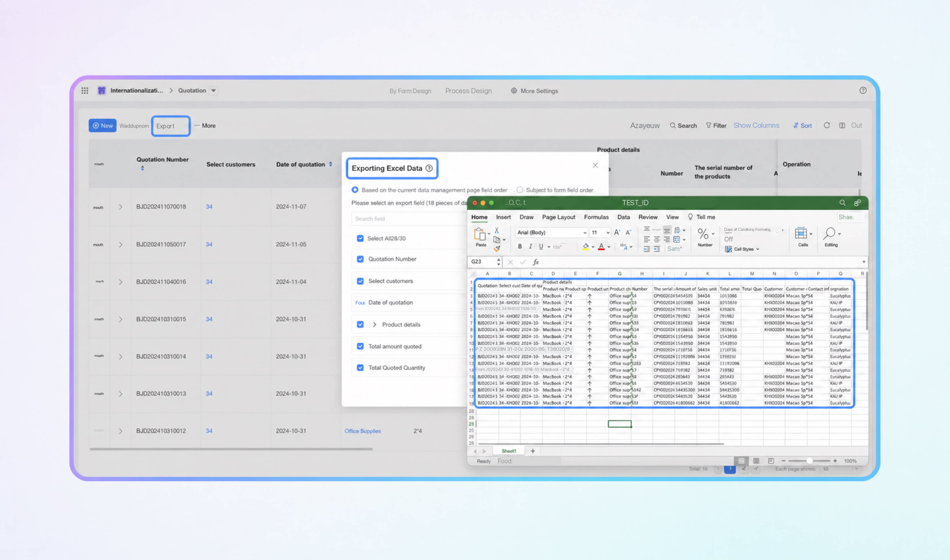
Task: Click the Export button
Action: (x=171, y=126)
